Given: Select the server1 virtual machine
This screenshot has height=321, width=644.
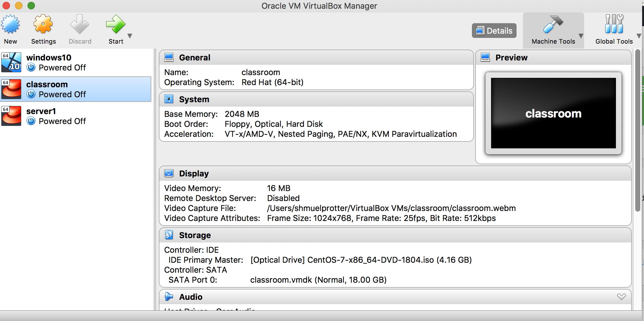Looking at the screenshot, I should click(x=76, y=116).
